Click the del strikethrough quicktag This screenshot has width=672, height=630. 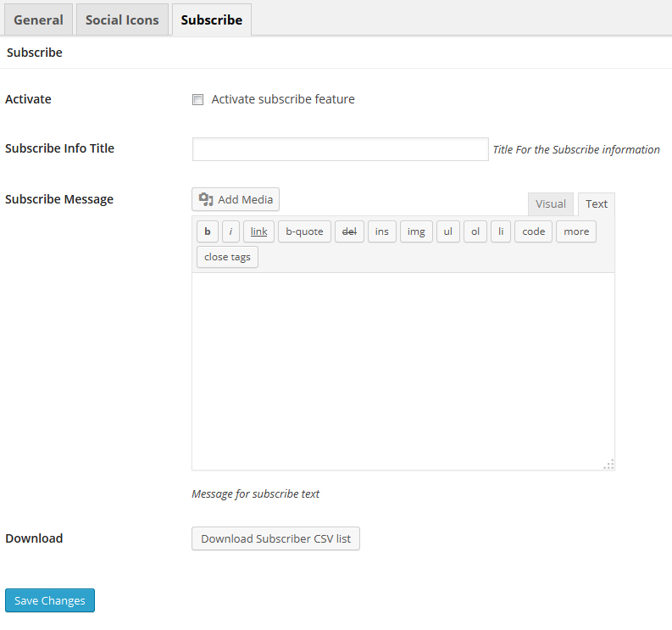[349, 231]
